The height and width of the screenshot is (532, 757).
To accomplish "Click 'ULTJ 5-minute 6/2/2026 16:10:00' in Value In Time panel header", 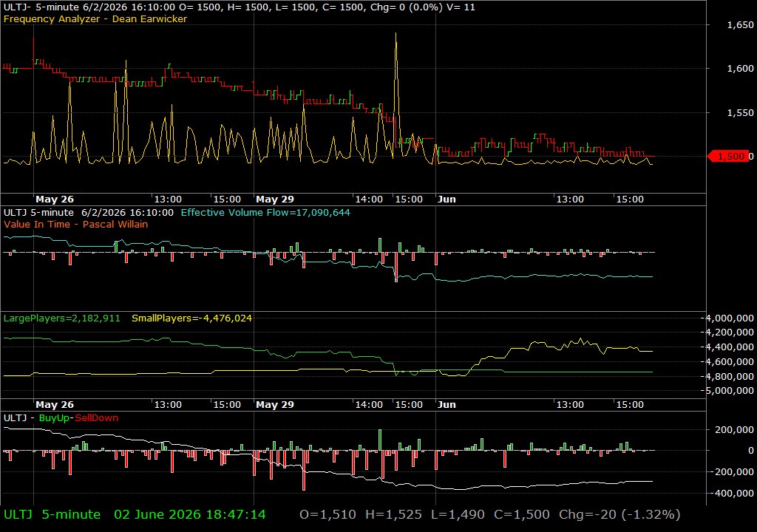I will coord(89,212).
